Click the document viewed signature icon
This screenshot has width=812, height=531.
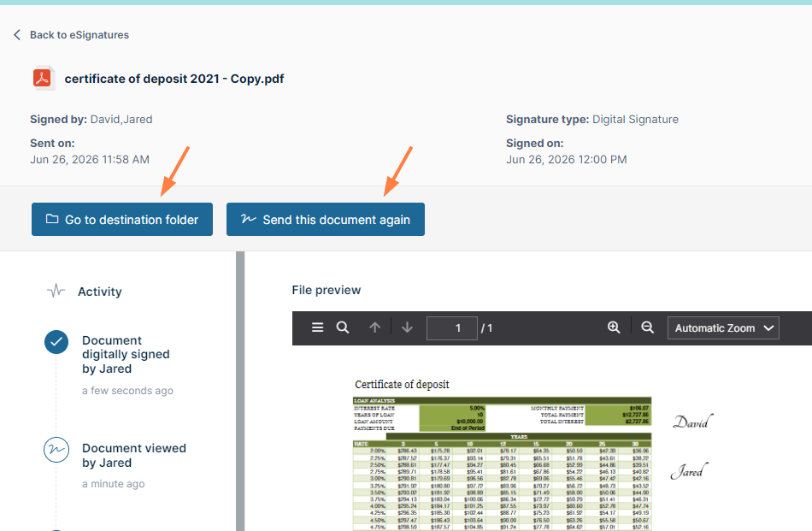(56, 450)
